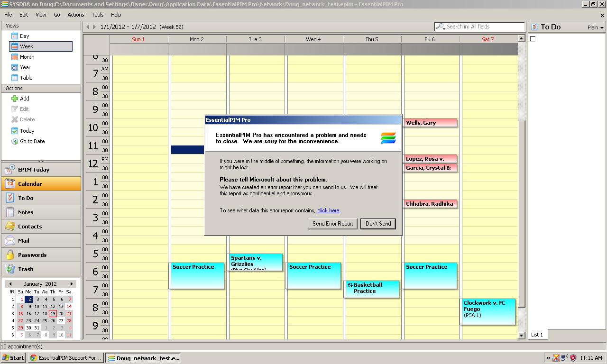Screen dimensions: 607x364
Task: Open Go to Date action
Action: coord(32,141)
